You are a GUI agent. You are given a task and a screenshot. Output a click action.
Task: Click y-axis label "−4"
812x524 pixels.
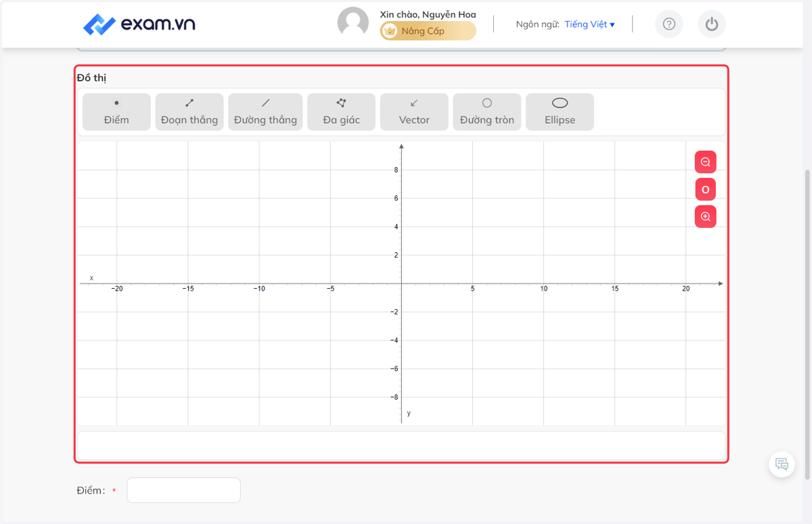(394, 340)
